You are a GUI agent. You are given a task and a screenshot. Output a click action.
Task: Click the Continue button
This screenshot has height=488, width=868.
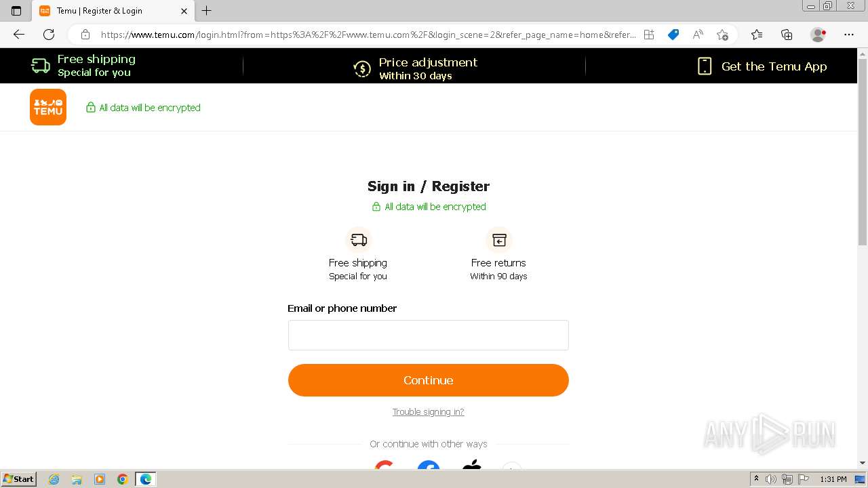pos(428,380)
